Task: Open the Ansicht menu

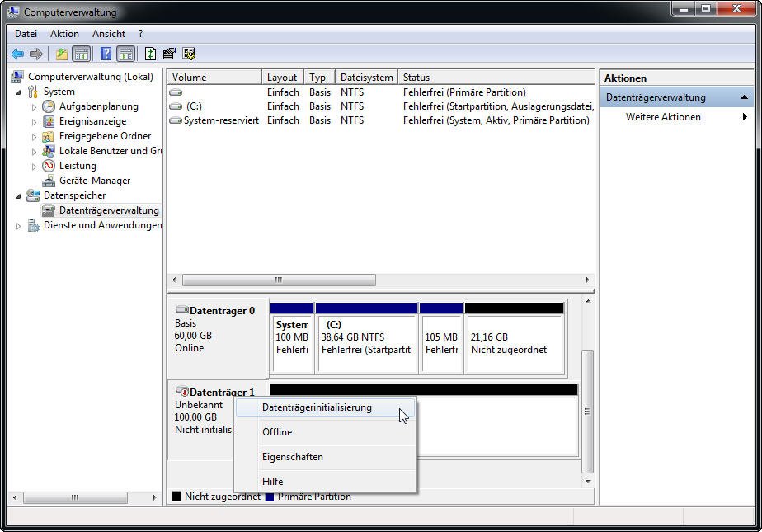Action: click(109, 34)
